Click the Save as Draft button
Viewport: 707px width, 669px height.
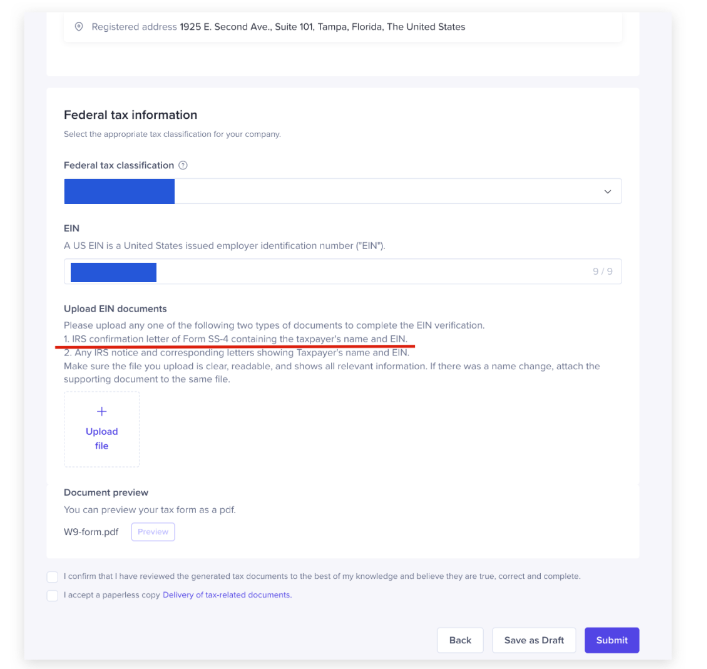[534, 640]
